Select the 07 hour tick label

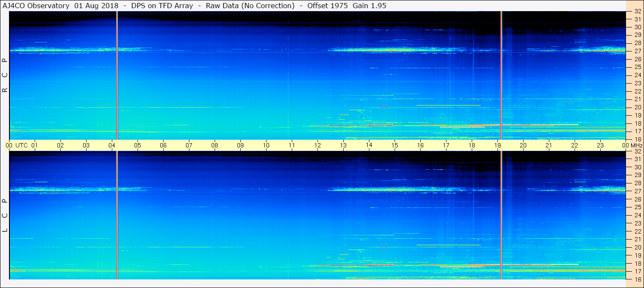click(x=189, y=145)
